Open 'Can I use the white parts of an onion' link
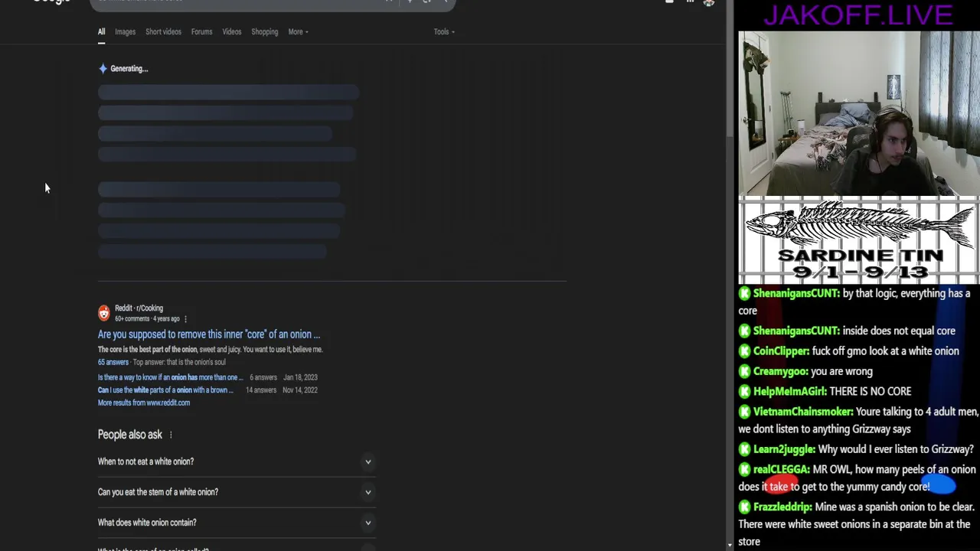This screenshot has height=551, width=980. 165,390
